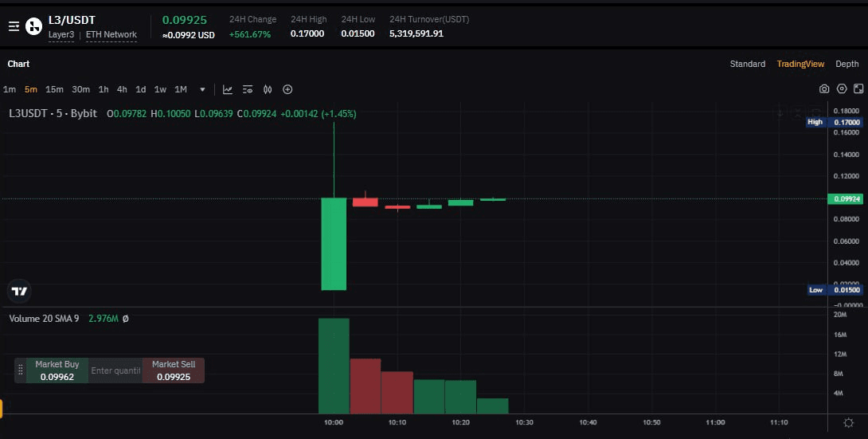The width and height of the screenshot is (868, 439).
Task: Take a chart snapshot with camera icon
Action: point(824,88)
